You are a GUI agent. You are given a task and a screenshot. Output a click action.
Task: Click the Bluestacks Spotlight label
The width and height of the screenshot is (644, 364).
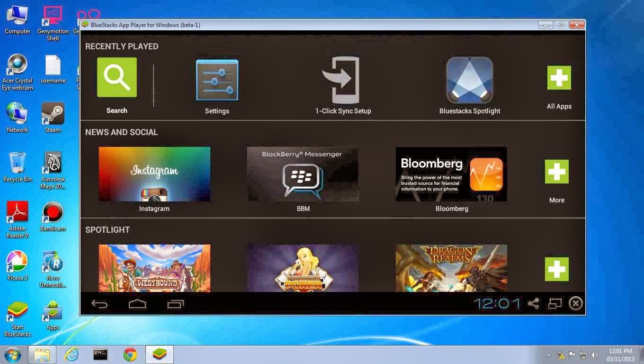coord(470,111)
